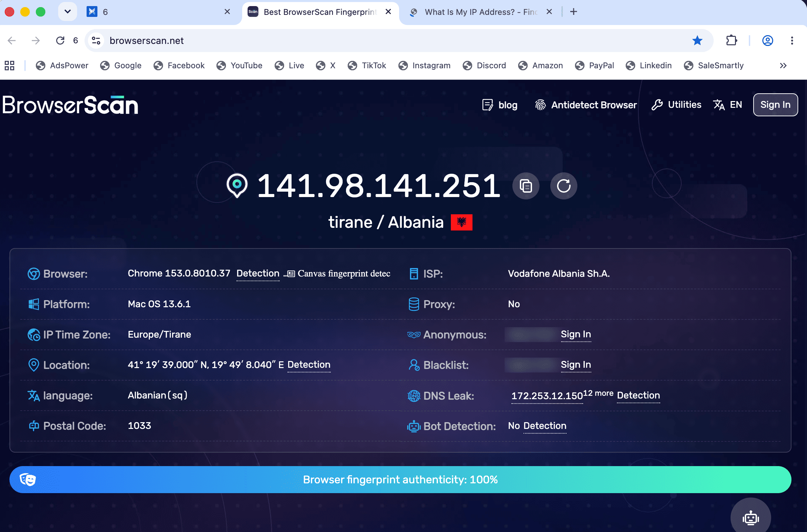Open the blog menu item

(500, 105)
